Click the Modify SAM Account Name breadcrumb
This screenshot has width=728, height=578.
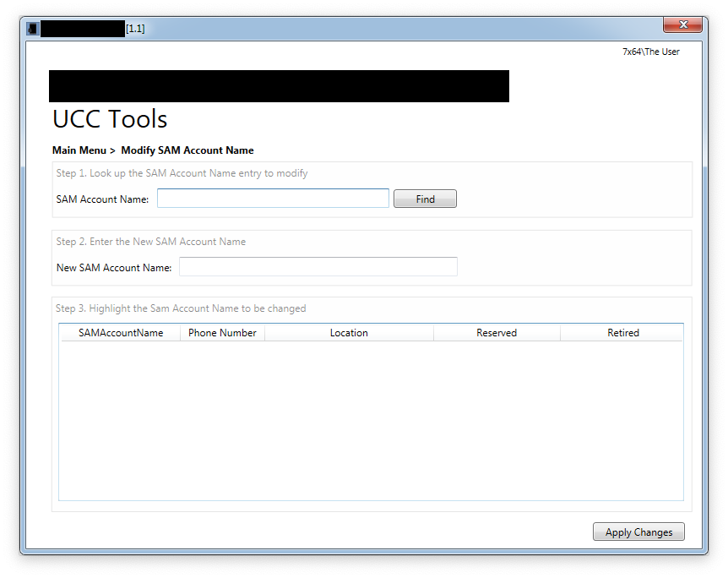(187, 150)
